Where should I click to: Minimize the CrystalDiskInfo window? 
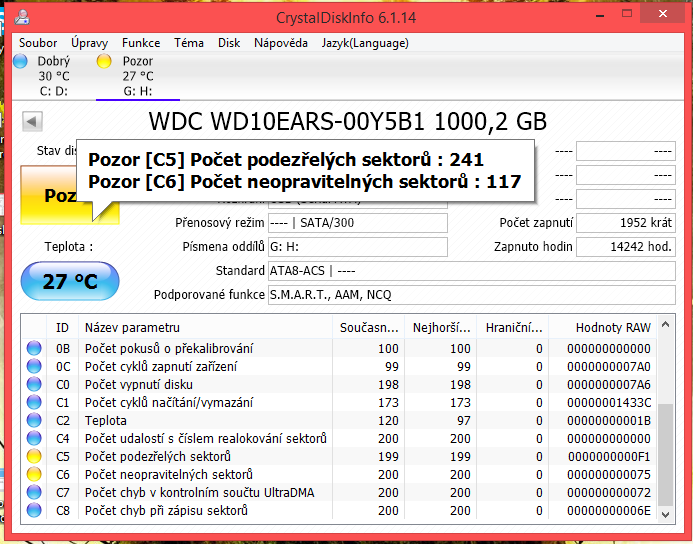[600, 16]
